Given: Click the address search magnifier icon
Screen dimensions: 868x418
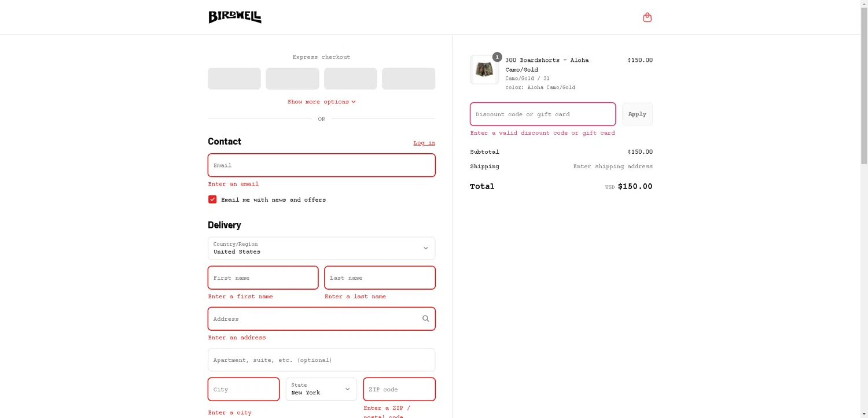Looking at the screenshot, I should [x=425, y=319].
